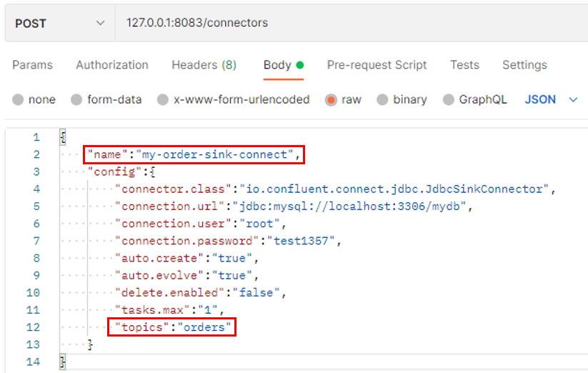Select the Body tab
This screenshot has height=373, width=588.
(284, 65)
